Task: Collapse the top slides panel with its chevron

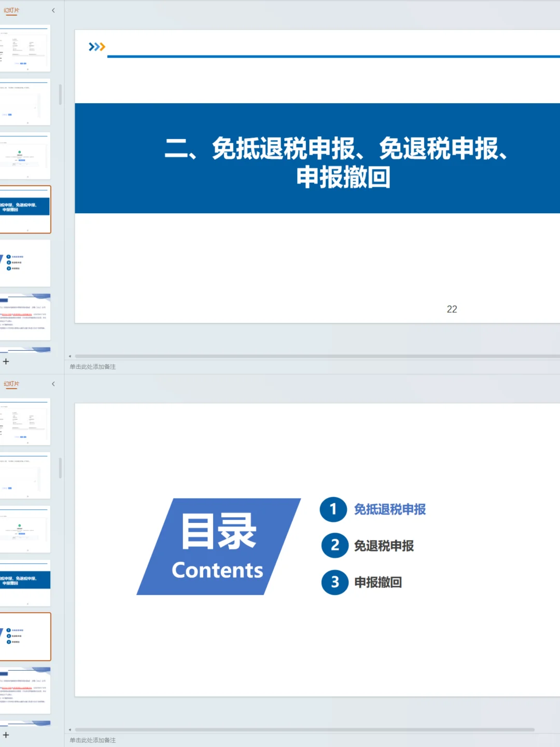Action: (53, 10)
